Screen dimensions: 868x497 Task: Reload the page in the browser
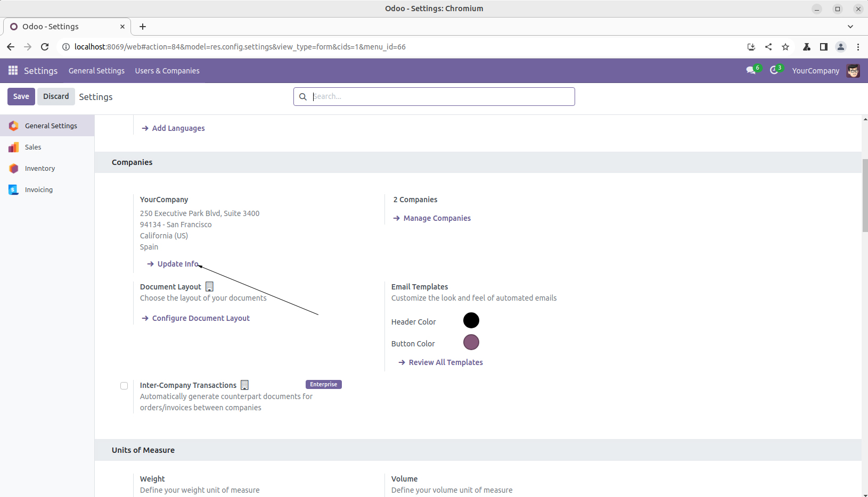[x=45, y=47]
